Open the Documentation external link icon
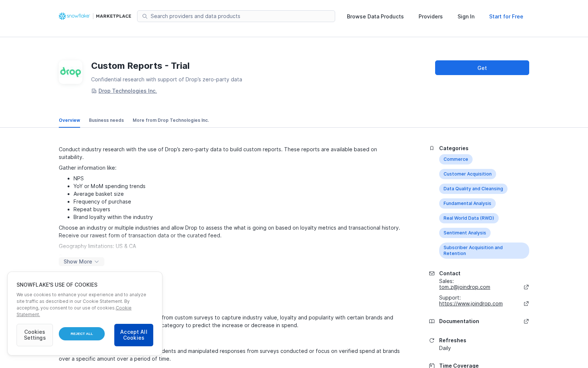Screen dimensions: 588x368 (526, 321)
